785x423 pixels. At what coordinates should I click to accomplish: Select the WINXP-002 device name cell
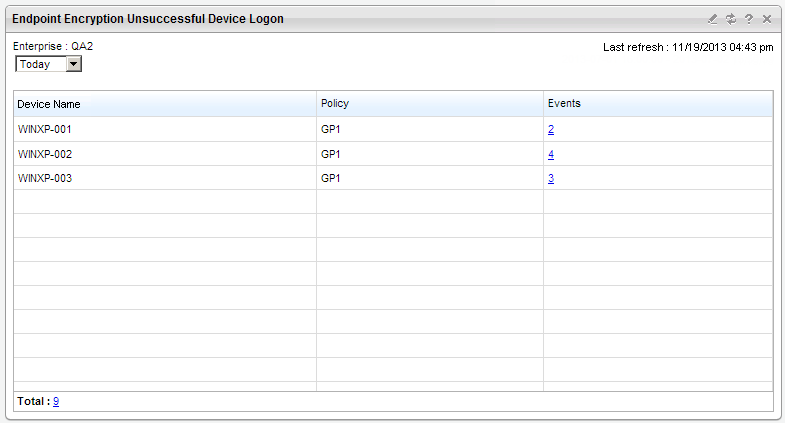click(x=45, y=154)
